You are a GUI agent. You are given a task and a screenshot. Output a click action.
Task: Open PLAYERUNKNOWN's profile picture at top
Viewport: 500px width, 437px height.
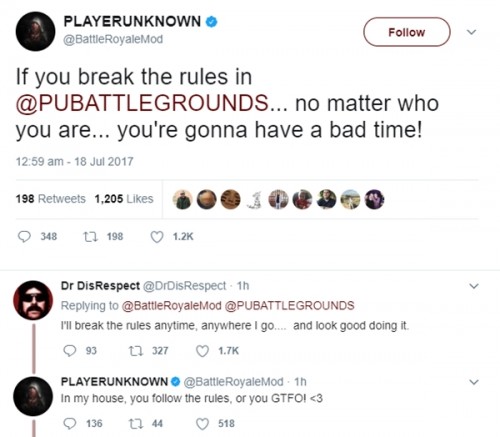35,31
